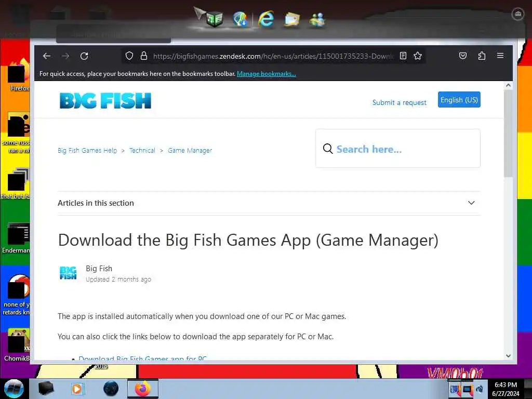This screenshot has width=532, height=399.
Task: Open Firefox hamburger application menu
Action: (x=500, y=55)
